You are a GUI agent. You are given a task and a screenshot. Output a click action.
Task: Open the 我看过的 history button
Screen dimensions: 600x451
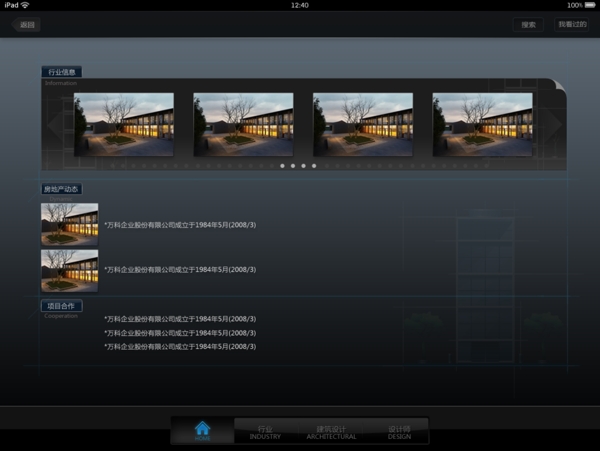572,24
